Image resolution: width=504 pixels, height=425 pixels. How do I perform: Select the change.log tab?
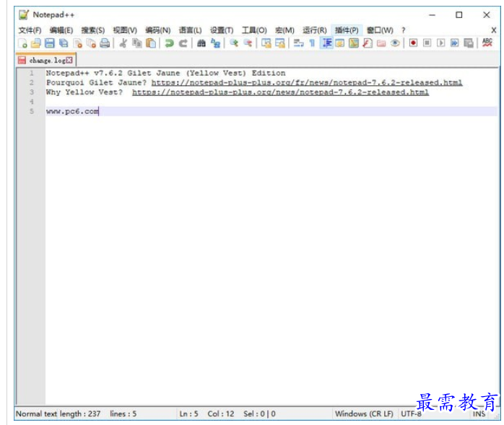[46, 60]
